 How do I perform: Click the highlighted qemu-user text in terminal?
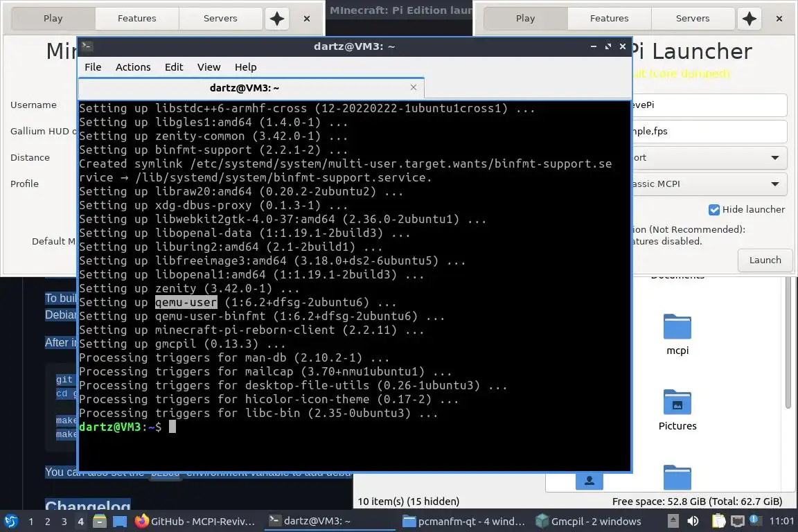[186, 302]
